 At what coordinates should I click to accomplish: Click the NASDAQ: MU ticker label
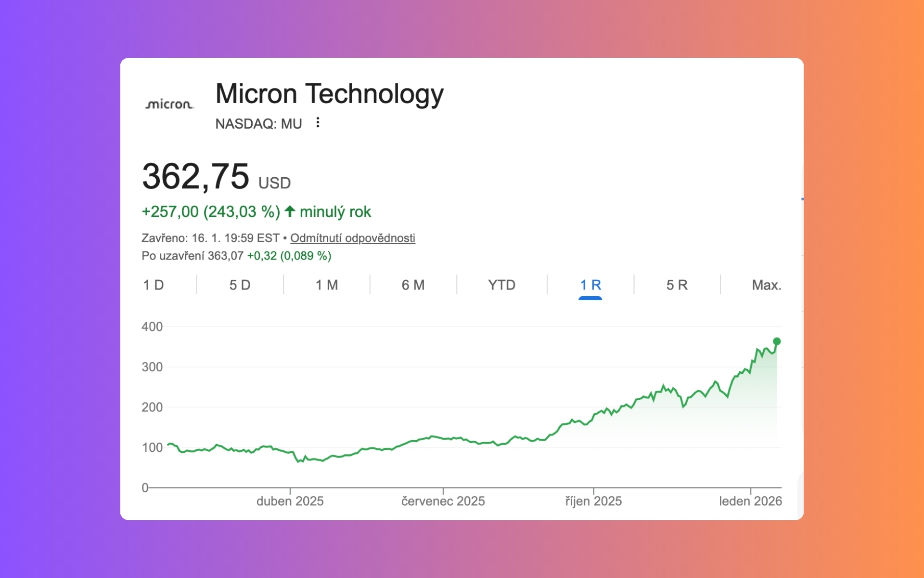258,124
